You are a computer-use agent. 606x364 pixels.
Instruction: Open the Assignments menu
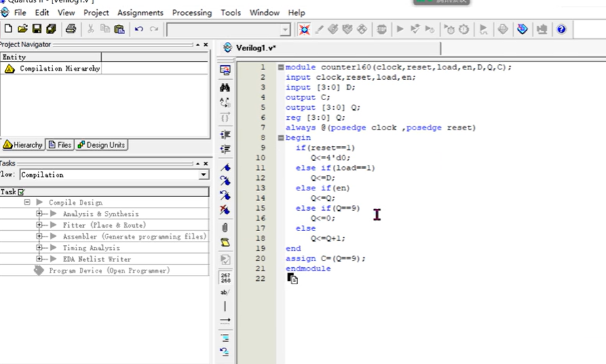point(140,12)
